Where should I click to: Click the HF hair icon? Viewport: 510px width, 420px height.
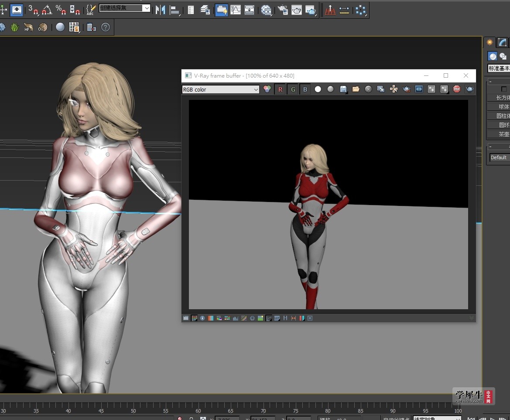click(x=28, y=27)
